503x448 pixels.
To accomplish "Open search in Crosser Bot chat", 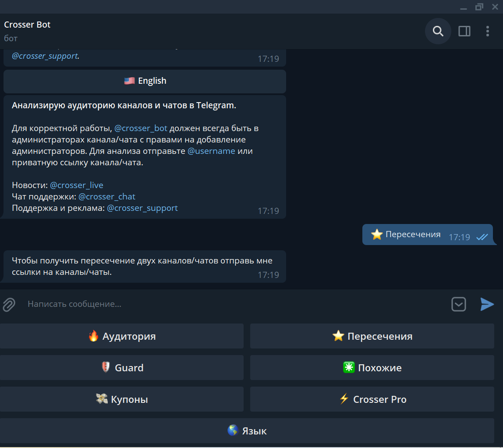I will tap(438, 31).
